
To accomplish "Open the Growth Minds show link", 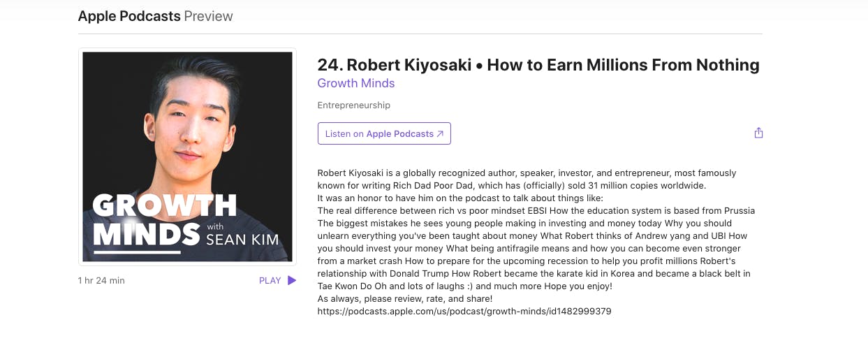I will pos(356,83).
